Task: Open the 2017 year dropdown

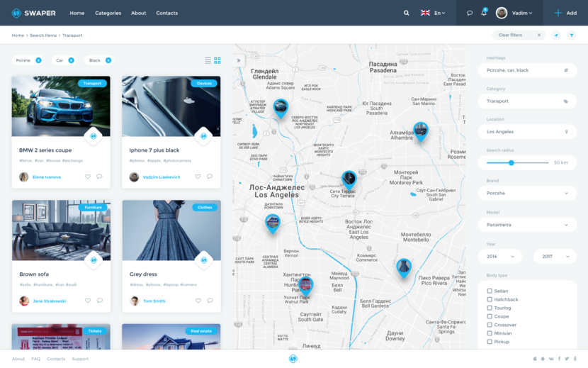Action: pos(555,257)
